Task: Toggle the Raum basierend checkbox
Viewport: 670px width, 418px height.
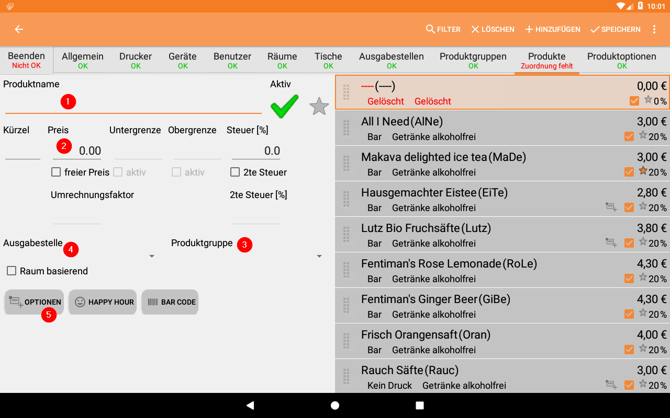Action: point(12,271)
